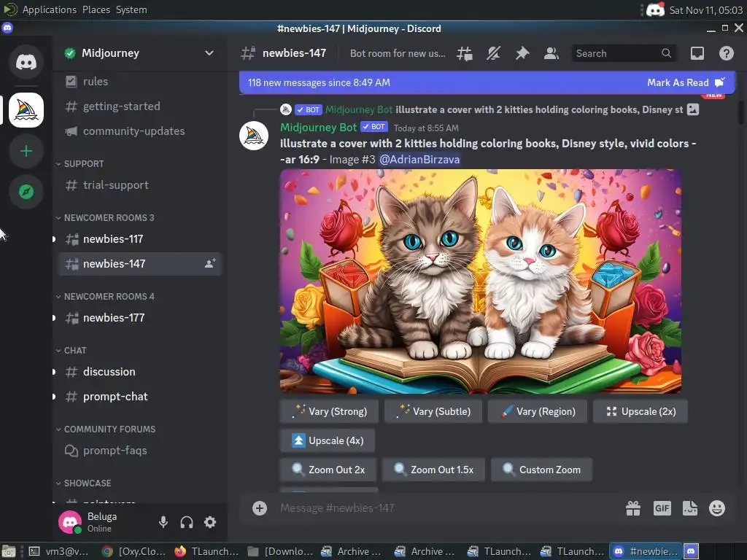Click the Zoom Out 2x button
Screen dimensions: 747x560
pyautogui.click(x=328, y=470)
